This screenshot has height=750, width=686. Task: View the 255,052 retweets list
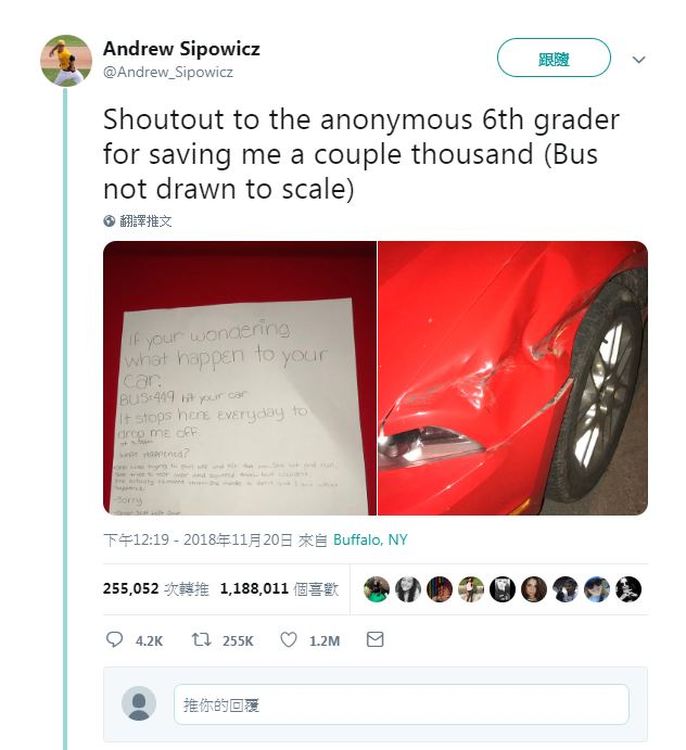tap(155, 589)
